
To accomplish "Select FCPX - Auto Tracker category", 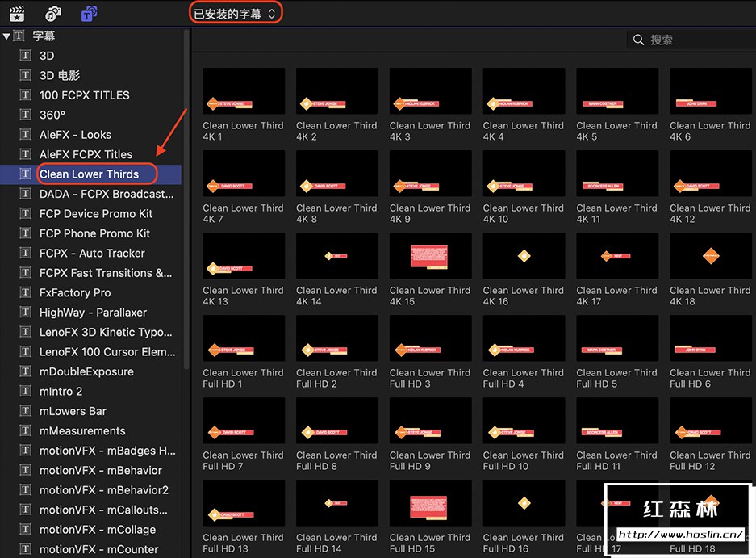I will pyautogui.click(x=92, y=254).
